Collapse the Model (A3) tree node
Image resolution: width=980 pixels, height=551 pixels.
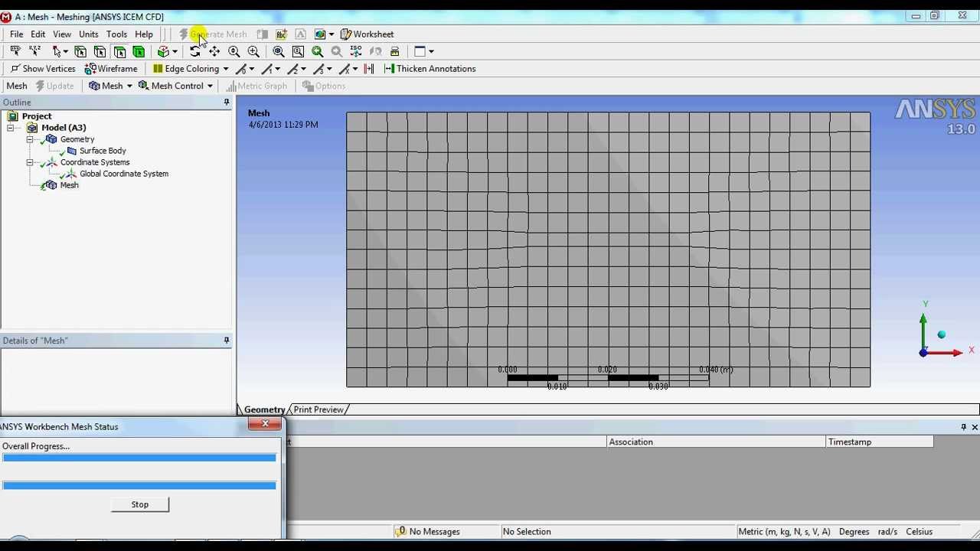(11, 128)
